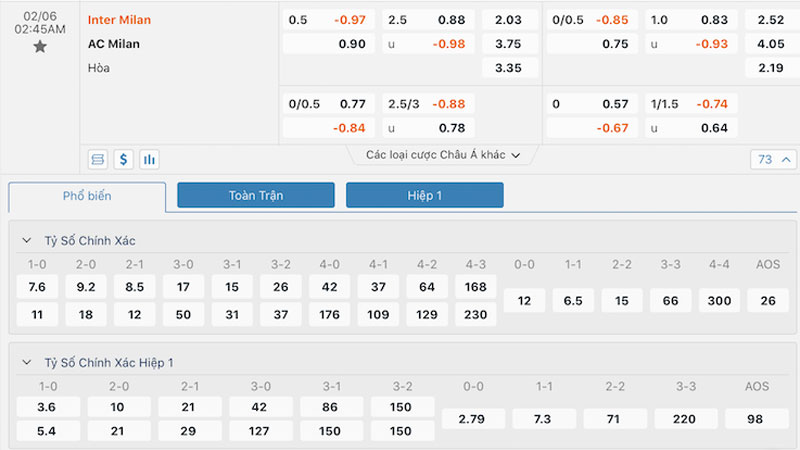Image resolution: width=800 pixels, height=450 pixels.
Task: Bet correct score odds 109
Action: tap(378, 315)
